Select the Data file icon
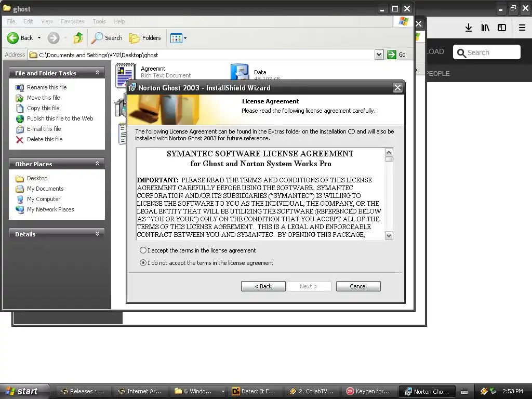The image size is (532, 399). [240, 72]
